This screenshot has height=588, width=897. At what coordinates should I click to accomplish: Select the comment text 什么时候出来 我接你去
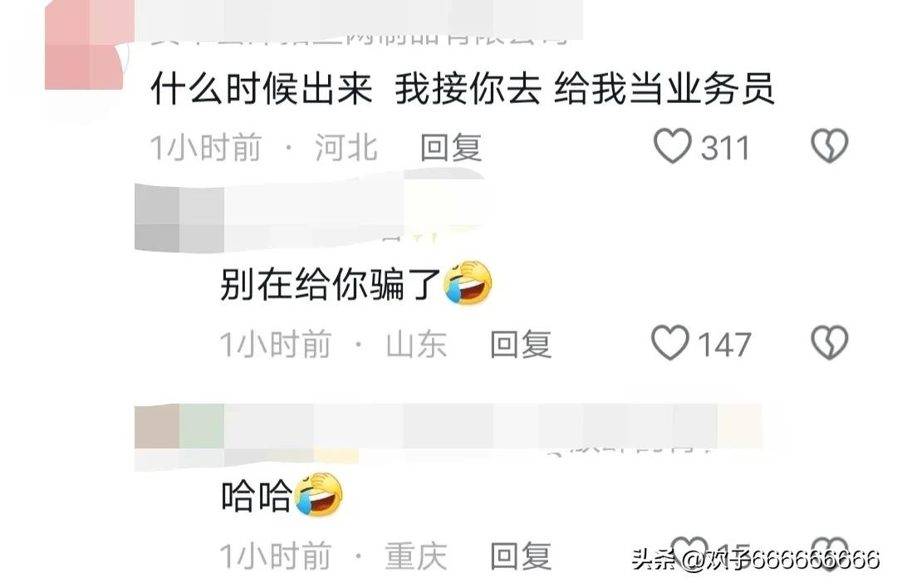pos(346,89)
